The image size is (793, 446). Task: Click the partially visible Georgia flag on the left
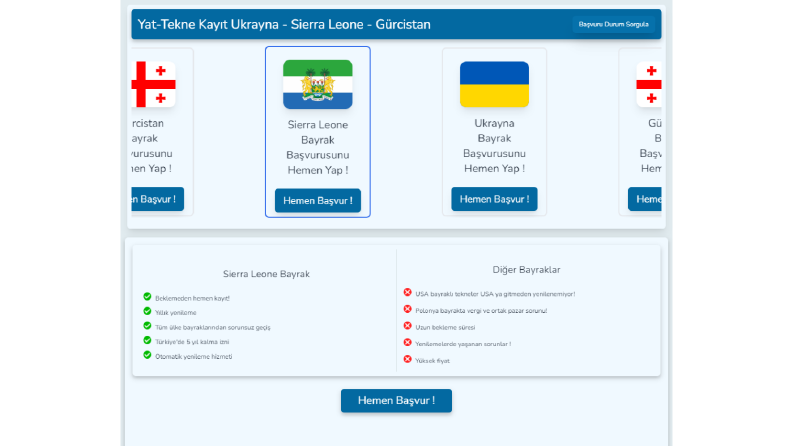pos(153,84)
